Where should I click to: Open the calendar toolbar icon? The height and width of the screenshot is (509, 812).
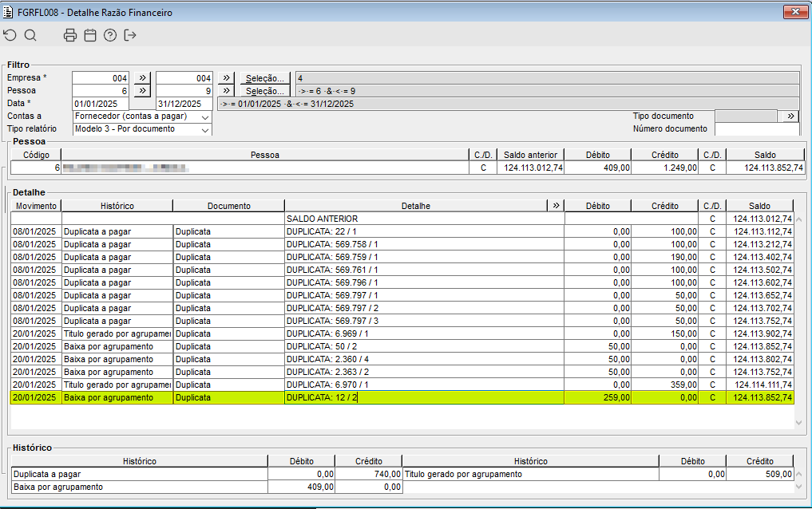90,35
